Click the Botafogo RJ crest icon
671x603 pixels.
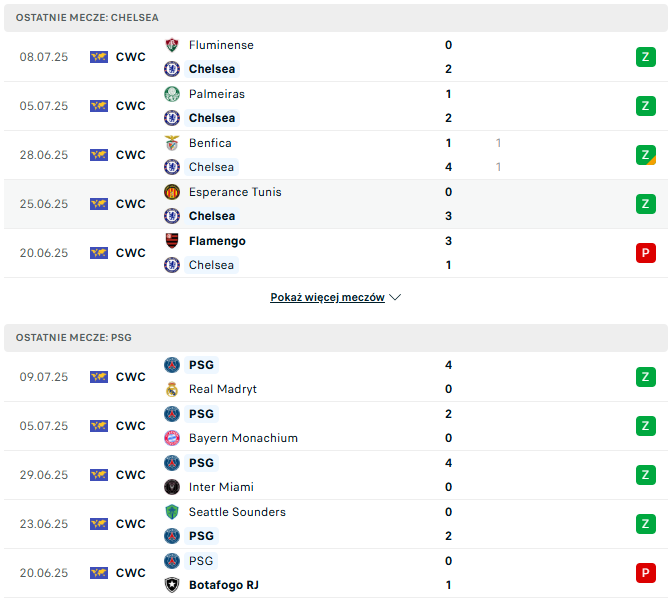pyautogui.click(x=172, y=585)
